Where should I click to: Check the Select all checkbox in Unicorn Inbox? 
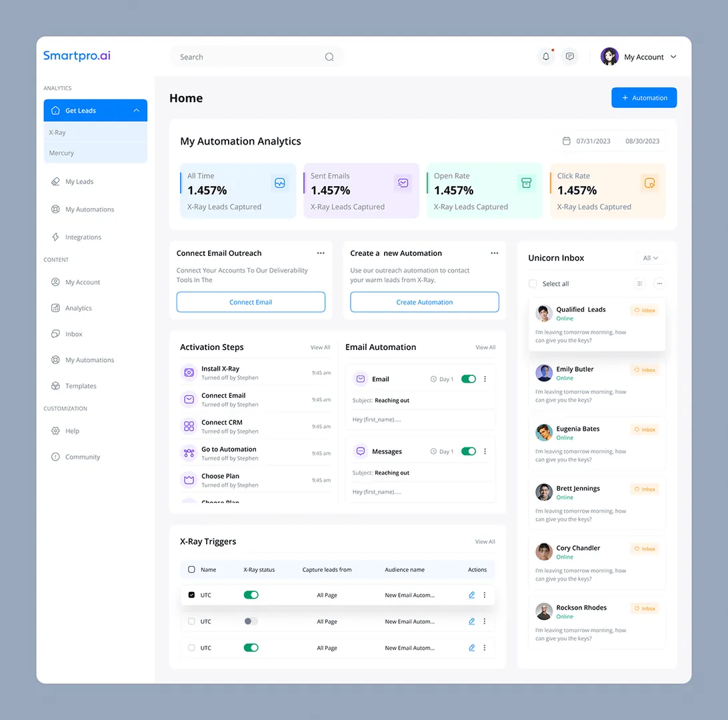point(532,283)
